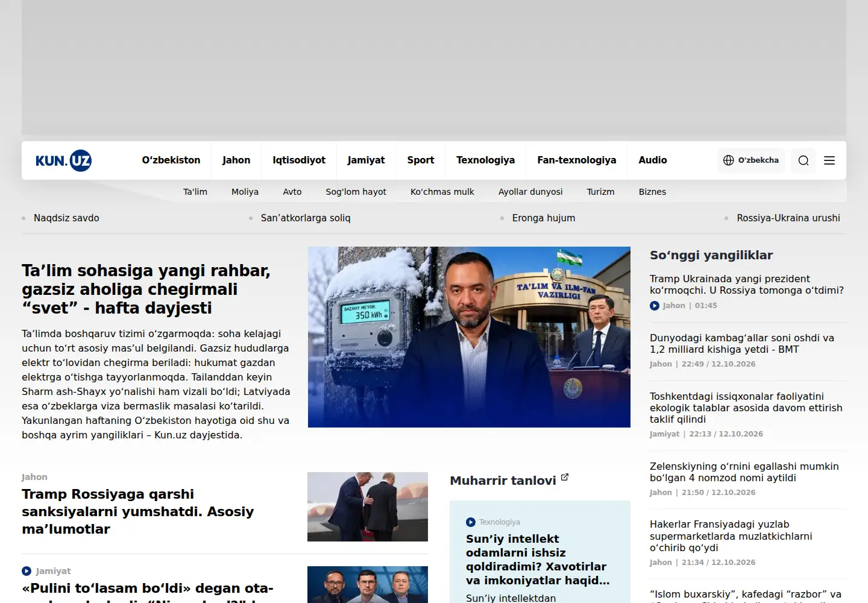This screenshot has height=603, width=868.
Task: Open Sog'lom hayot subcategory
Action: (356, 192)
